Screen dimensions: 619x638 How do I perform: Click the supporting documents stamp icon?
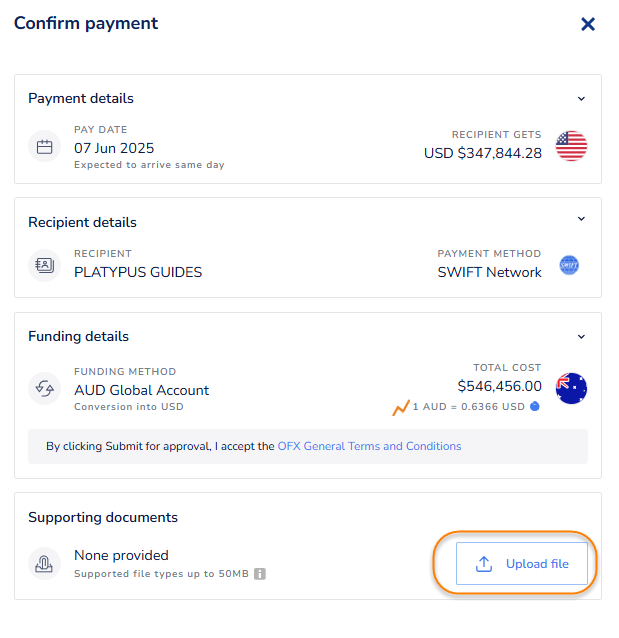[x=44, y=563]
